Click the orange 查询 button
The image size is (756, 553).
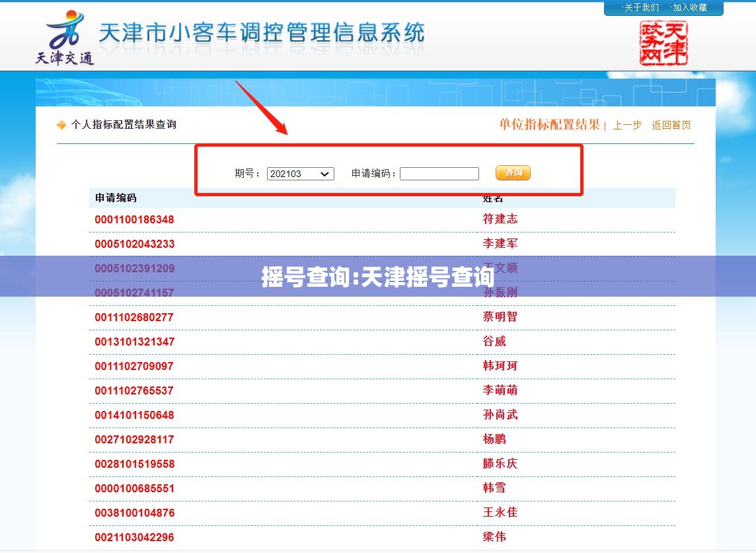point(513,172)
